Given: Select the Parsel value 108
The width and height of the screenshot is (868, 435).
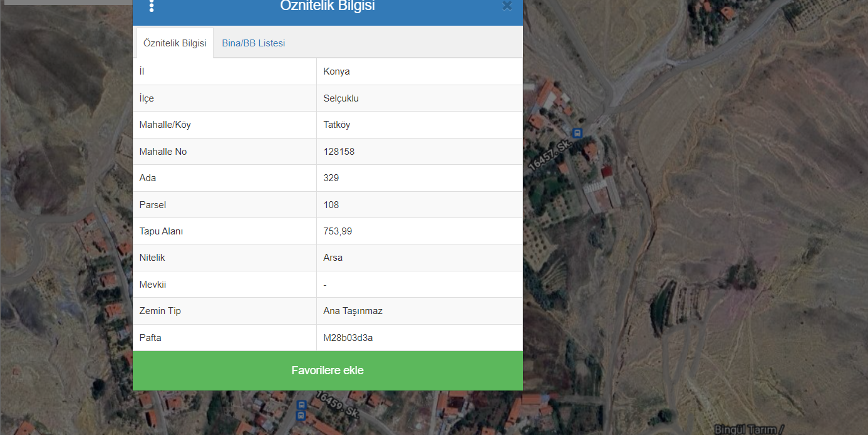Looking at the screenshot, I should tap(331, 205).
